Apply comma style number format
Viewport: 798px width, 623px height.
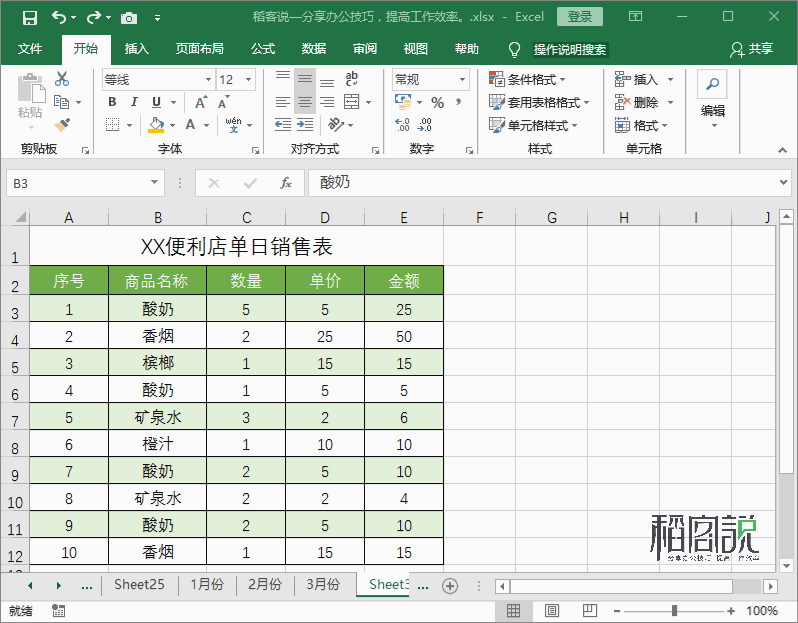[459, 102]
